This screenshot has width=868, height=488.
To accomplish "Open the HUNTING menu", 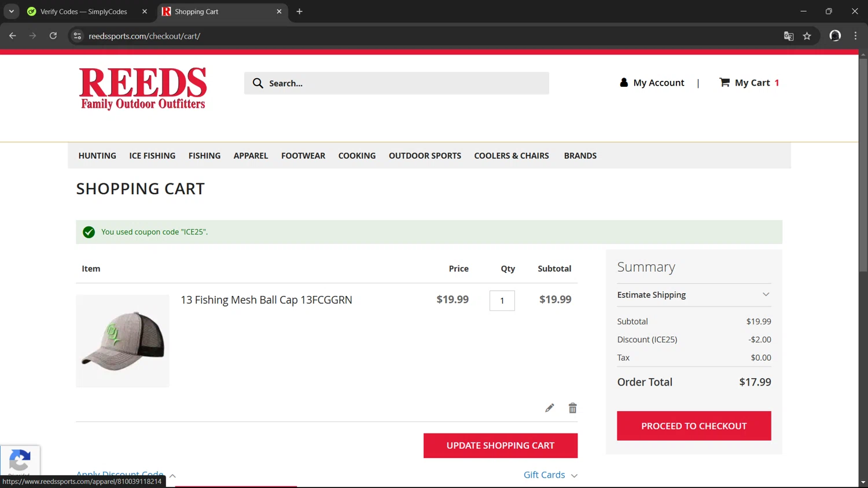I will click(97, 156).
